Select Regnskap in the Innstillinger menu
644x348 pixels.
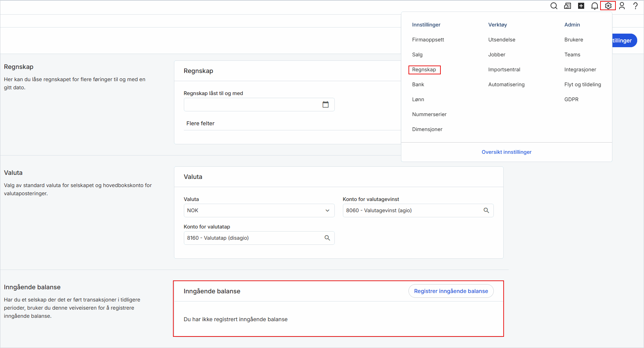tap(424, 70)
